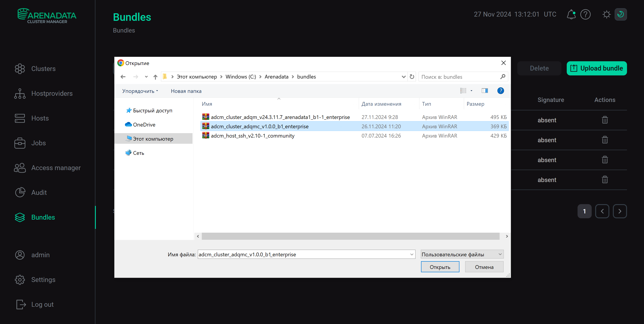Click the Upload bundle button
644x324 pixels.
pos(597,68)
